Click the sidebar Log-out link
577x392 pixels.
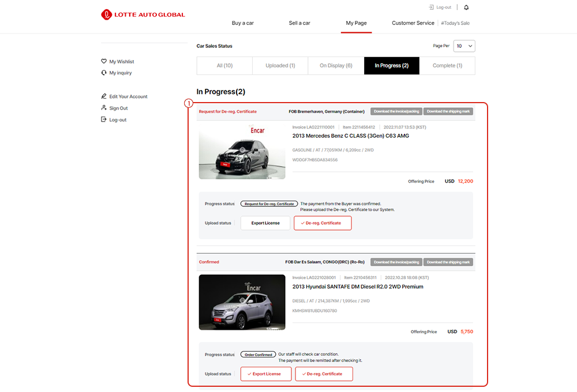(x=118, y=120)
